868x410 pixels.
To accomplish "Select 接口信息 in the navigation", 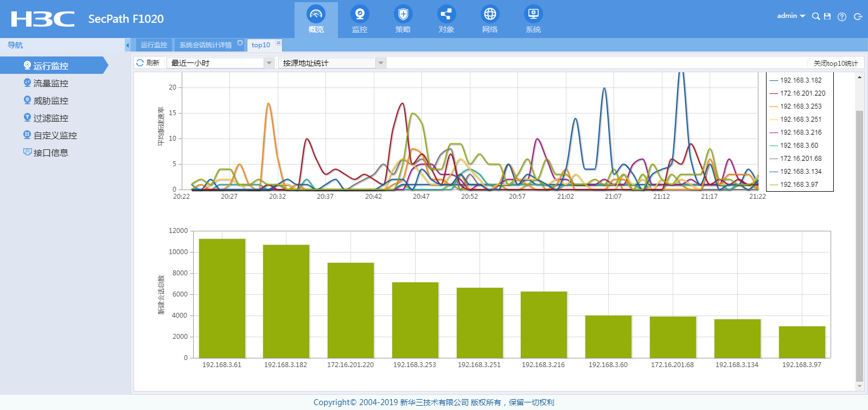I will (52, 153).
